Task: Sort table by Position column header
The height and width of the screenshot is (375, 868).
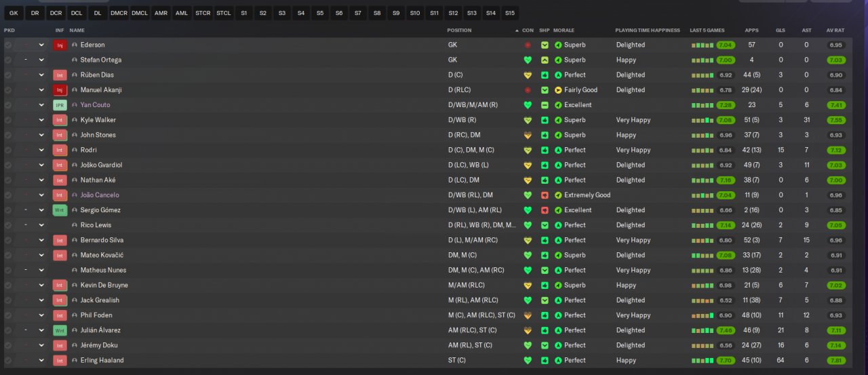Action: (x=459, y=31)
